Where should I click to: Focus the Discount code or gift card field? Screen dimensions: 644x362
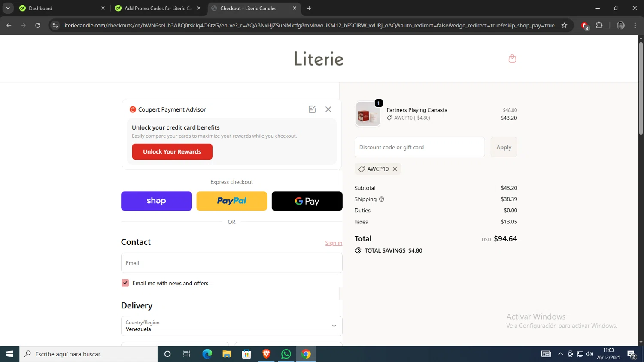(419, 147)
